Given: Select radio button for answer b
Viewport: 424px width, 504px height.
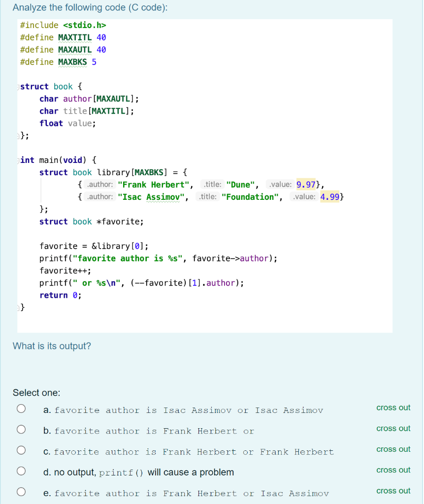Looking at the screenshot, I should pyautogui.click(x=21, y=429).
